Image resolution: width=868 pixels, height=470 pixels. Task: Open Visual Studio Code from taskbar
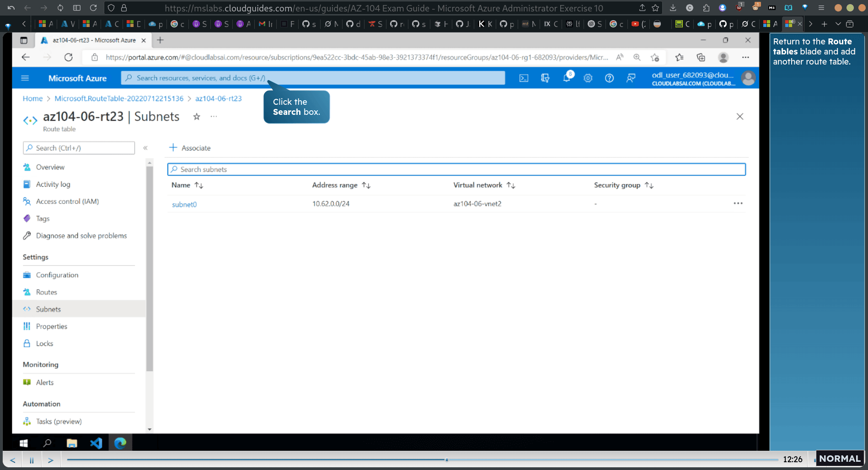click(x=96, y=443)
